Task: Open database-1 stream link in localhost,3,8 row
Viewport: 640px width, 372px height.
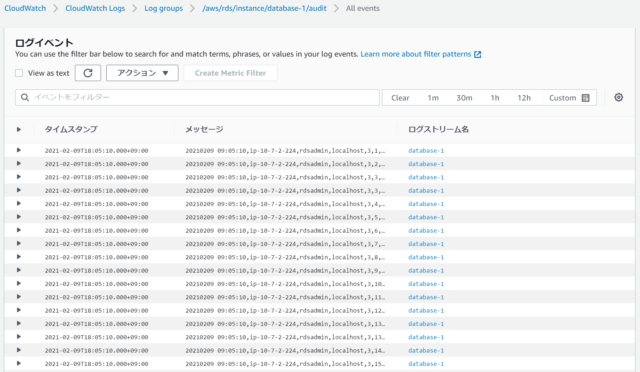Action: click(x=426, y=257)
